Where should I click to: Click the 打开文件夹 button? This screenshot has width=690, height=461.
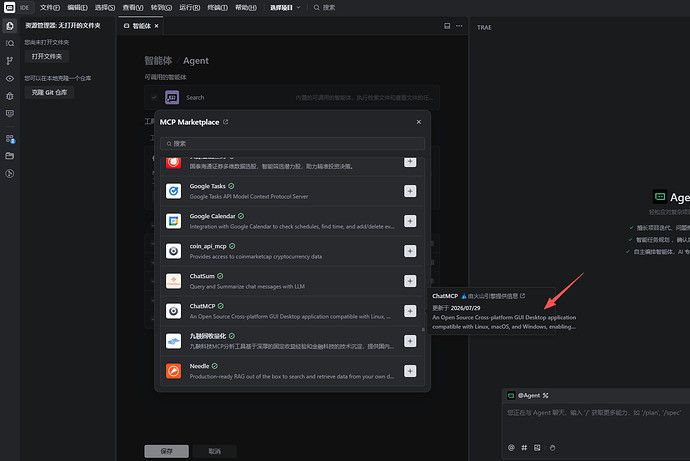47,56
